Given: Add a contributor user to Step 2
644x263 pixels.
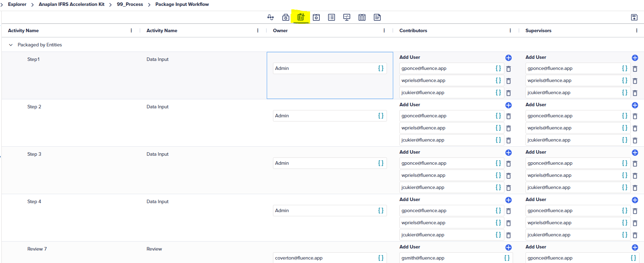Looking at the screenshot, I should point(509,105).
